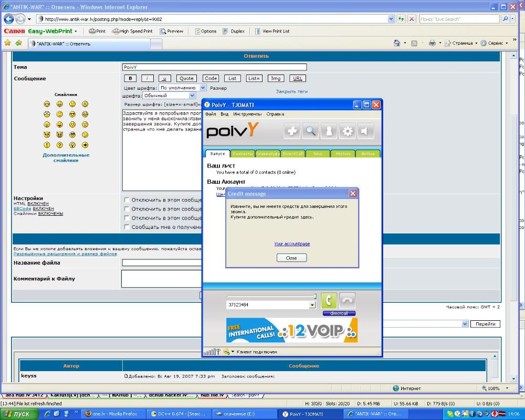Click the Favorites star icon
The width and height of the screenshot is (525, 420).
click(x=8, y=43)
